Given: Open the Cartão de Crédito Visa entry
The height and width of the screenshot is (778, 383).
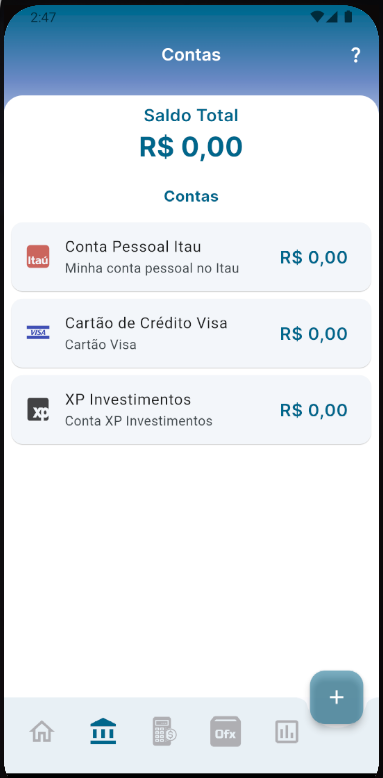Looking at the screenshot, I should tap(191, 333).
